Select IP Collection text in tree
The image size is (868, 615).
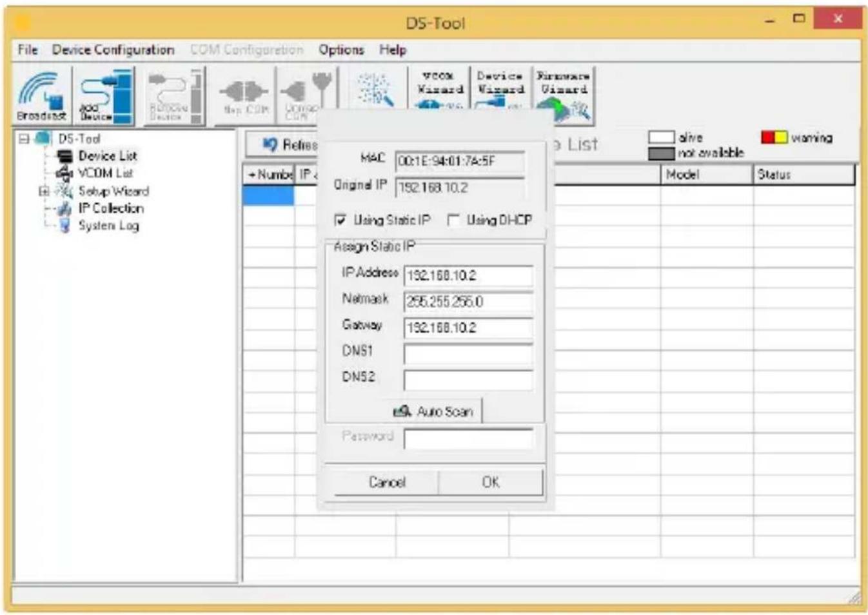(x=111, y=208)
